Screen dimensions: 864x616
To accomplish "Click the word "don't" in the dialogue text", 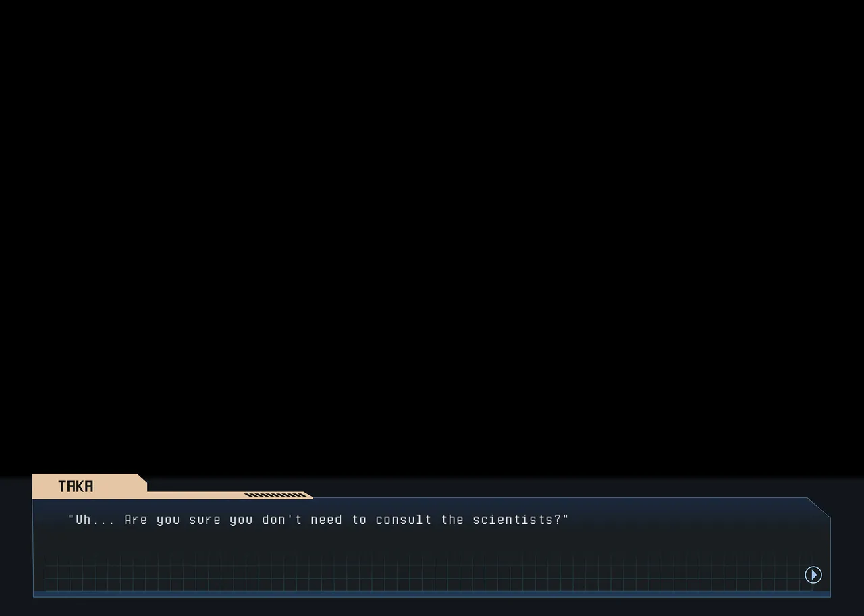I will click(x=281, y=520).
